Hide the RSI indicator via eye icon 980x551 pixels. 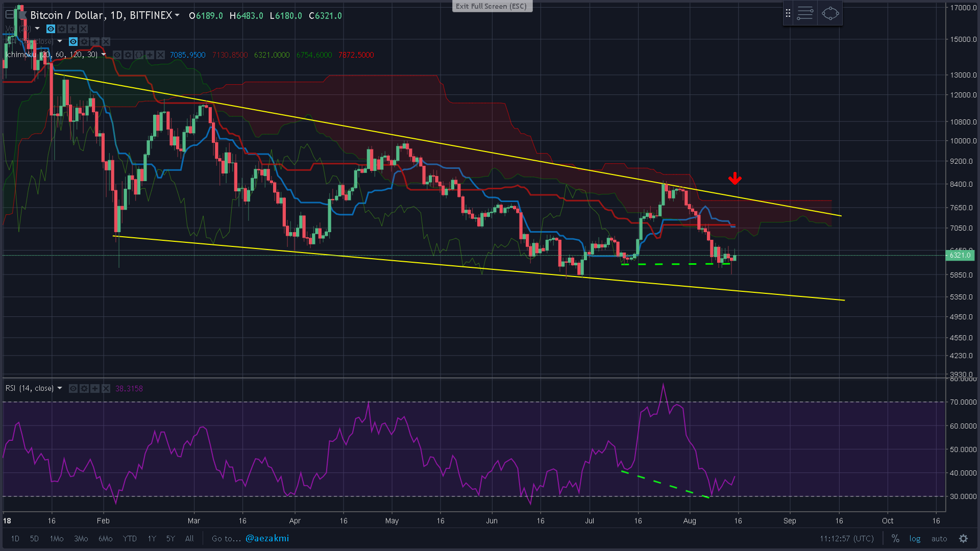point(73,389)
